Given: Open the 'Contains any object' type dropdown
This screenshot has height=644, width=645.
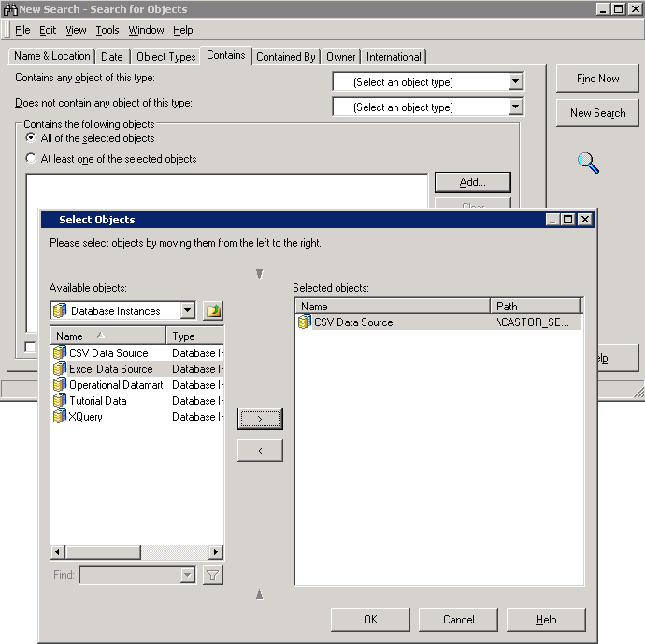Looking at the screenshot, I should tap(516, 82).
